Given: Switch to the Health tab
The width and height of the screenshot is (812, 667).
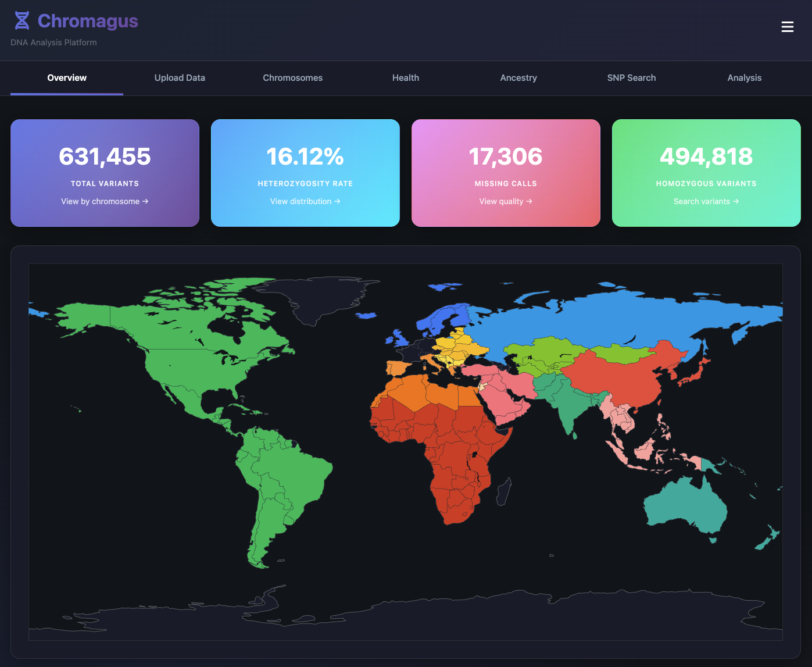Looking at the screenshot, I should (405, 77).
